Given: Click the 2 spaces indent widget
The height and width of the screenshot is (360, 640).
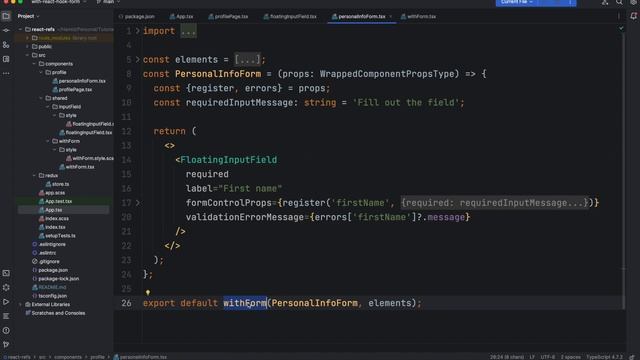Looking at the screenshot, I should click(570, 357).
